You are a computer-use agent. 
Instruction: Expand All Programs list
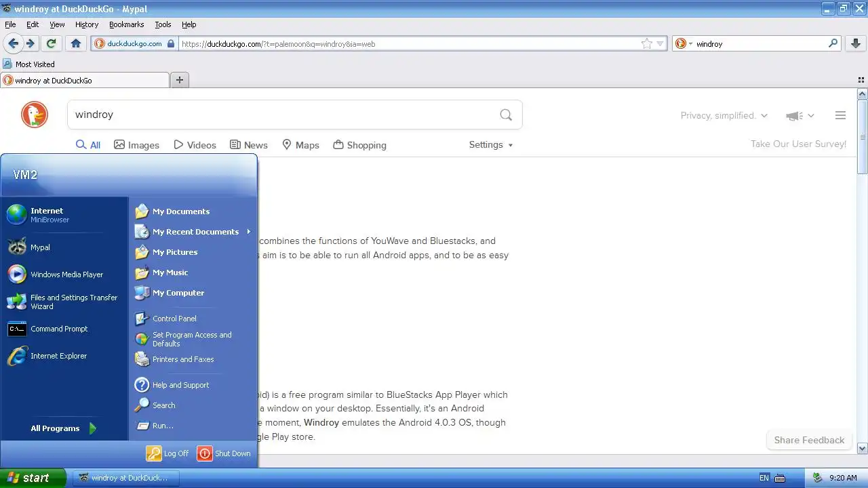pyautogui.click(x=64, y=428)
